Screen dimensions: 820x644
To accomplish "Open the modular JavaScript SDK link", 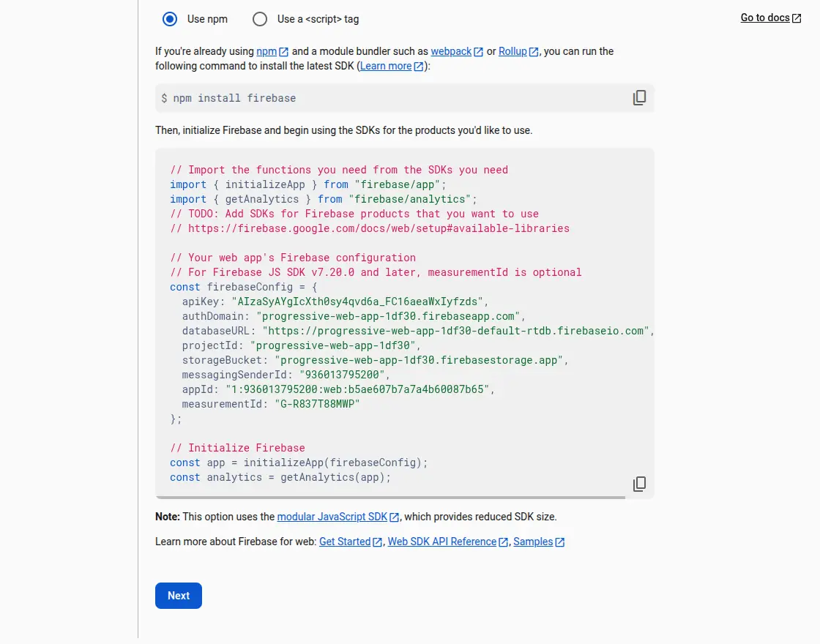I will click(x=332, y=517).
